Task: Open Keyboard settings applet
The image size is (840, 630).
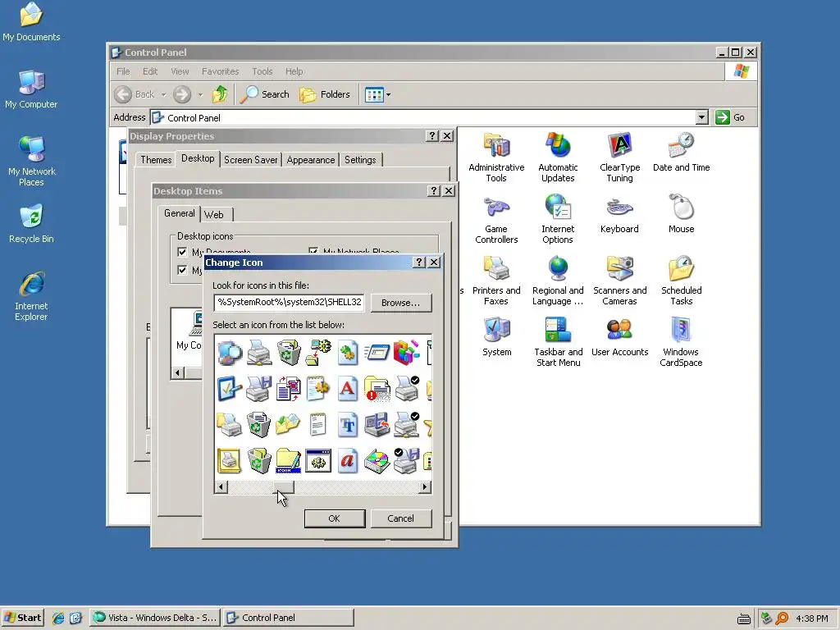Action: pos(620,215)
